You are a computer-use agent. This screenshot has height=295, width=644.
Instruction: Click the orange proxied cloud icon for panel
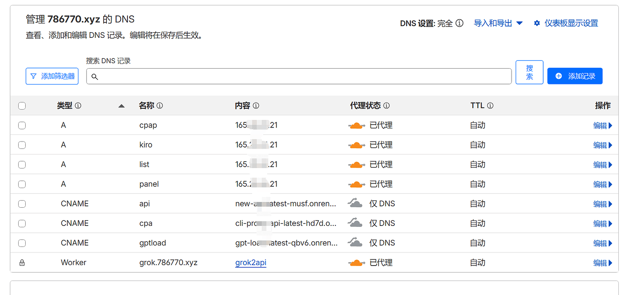[357, 184]
